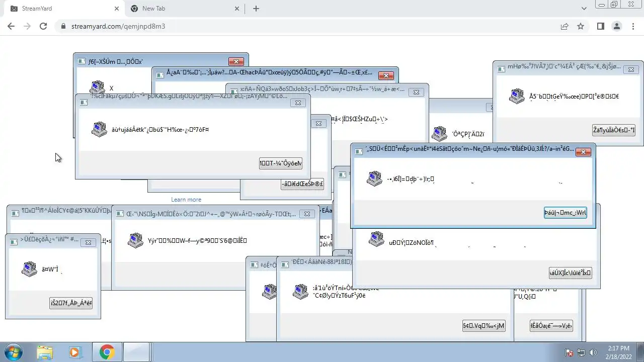Screen dimensions: 644x362
Task: Click the computer icon beside 'àu†ujááÂètk' text
Action: pyautogui.click(x=99, y=129)
